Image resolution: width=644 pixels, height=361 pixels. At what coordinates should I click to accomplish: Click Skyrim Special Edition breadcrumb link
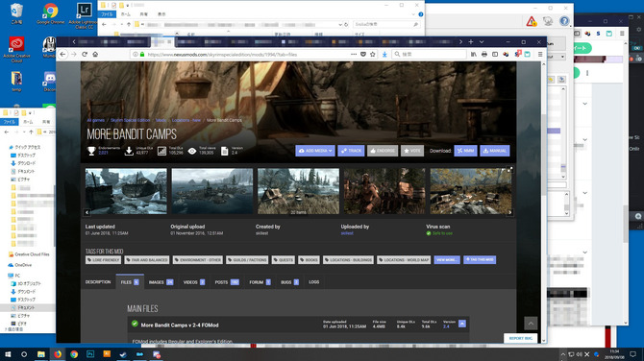point(130,120)
